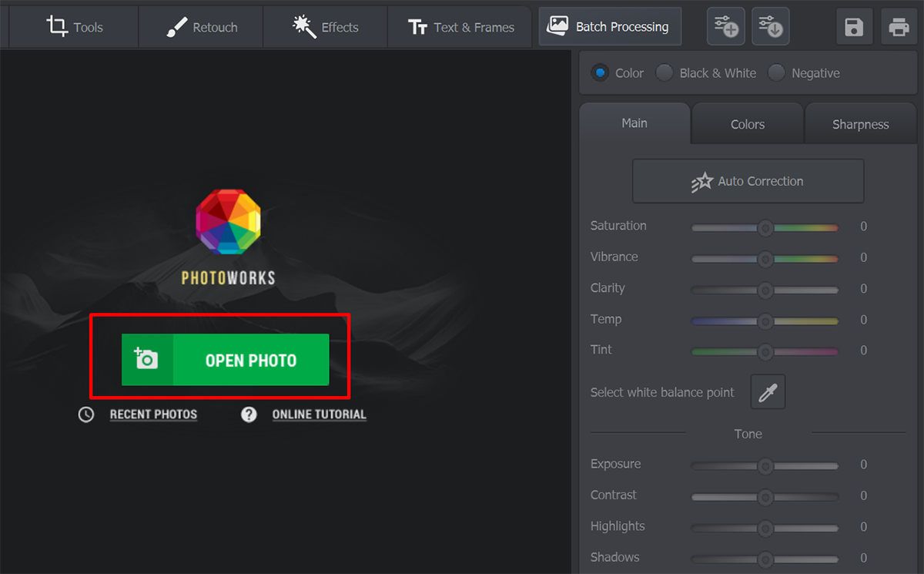Click the PhotoWorks colorful logo
Screen dimensions: 924x574
point(228,222)
